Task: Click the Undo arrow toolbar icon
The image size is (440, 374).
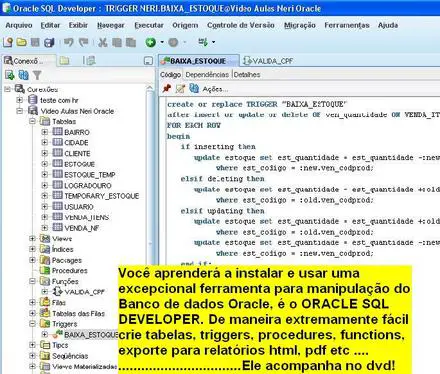Action: pyautogui.click(x=68, y=42)
